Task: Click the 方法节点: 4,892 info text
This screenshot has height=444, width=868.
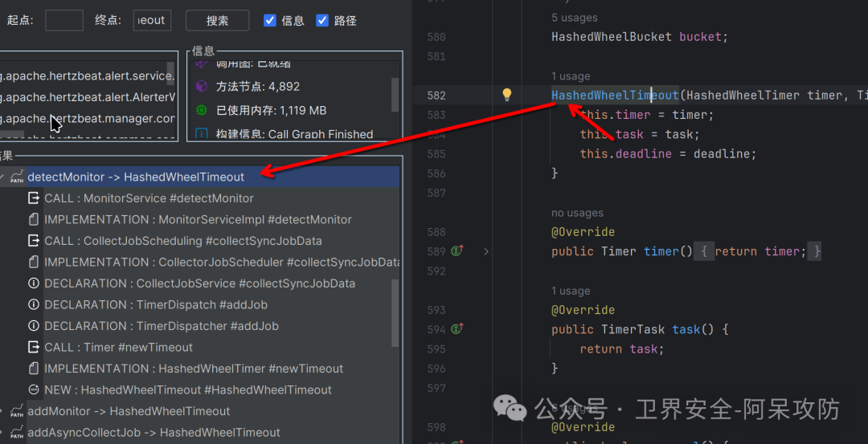Action: (x=257, y=87)
